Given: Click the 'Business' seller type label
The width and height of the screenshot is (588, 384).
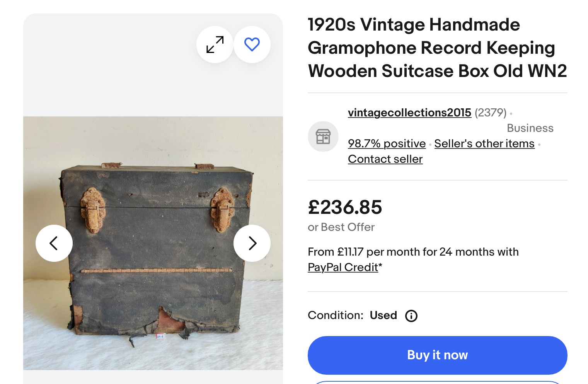Looking at the screenshot, I should (x=530, y=128).
